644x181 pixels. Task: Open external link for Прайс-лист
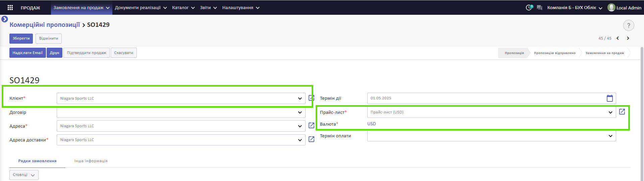[622, 111]
